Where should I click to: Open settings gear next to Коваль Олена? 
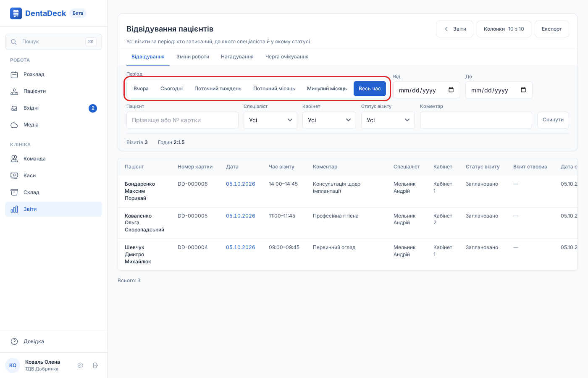[x=80, y=365]
